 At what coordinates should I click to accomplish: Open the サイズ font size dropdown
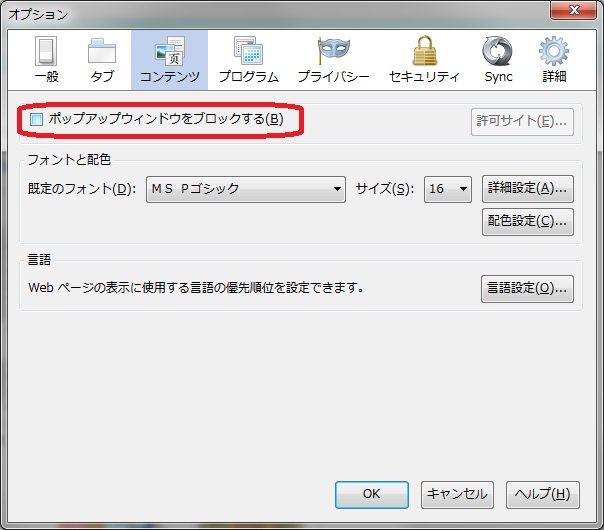pos(447,188)
